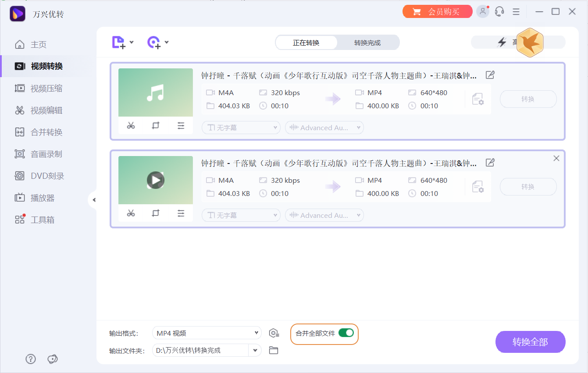Open second file's effect settings sliders
The height and width of the screenshot is (373, 588).
[181, 213]
